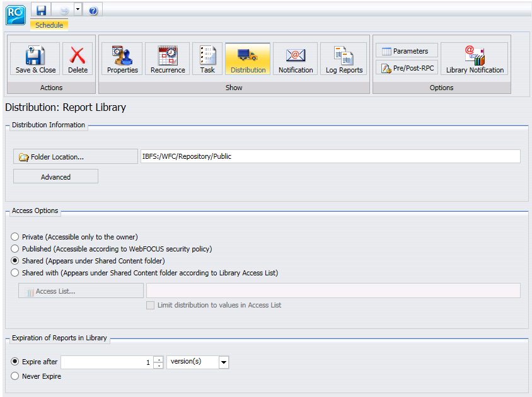The height and width of the screenshot is (397, 532).
Task: Click the Access List text field
Action: coord(333,291)
